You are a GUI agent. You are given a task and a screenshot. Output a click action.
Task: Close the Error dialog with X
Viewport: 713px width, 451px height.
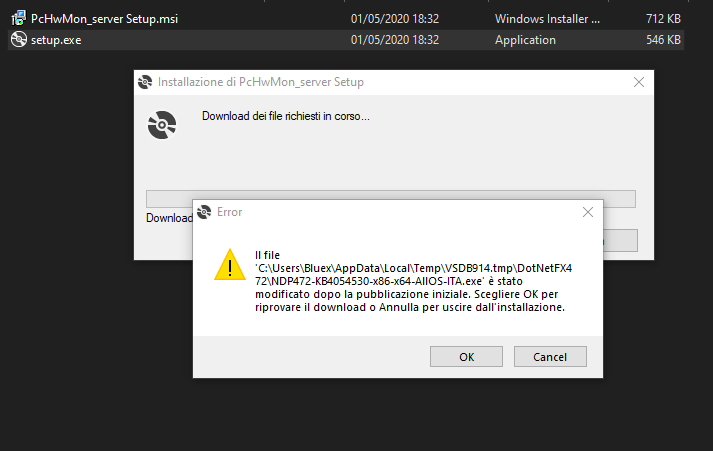(x=589, y=212)
